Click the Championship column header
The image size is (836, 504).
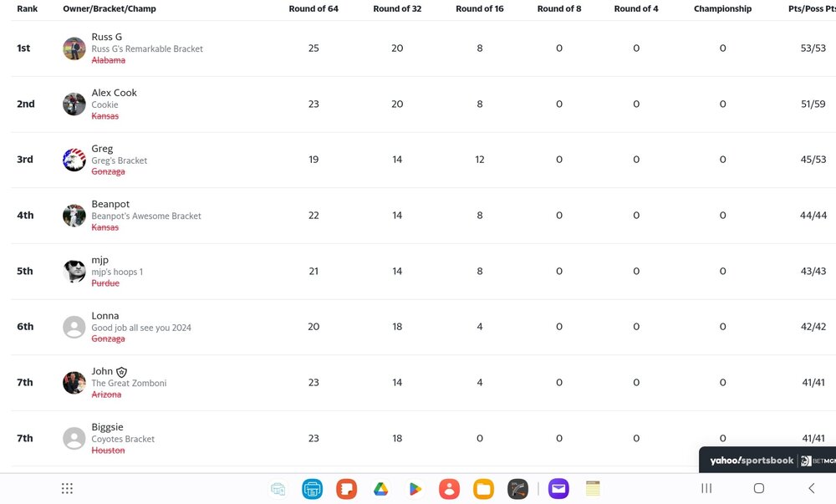(722, 8)
